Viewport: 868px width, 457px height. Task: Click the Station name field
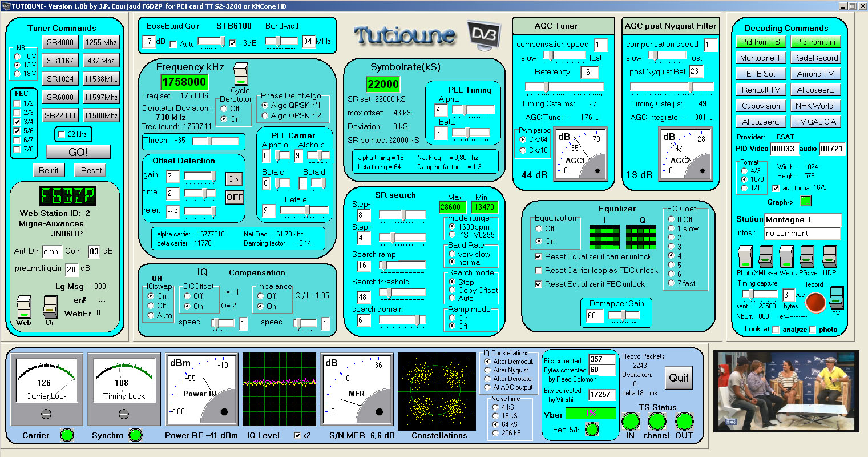point(802,219)
